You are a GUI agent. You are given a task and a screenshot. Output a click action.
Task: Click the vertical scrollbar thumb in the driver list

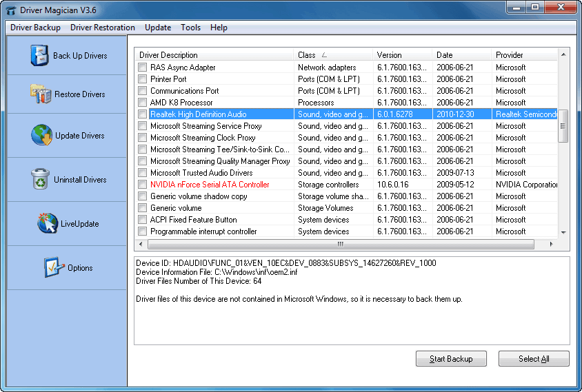563,126
